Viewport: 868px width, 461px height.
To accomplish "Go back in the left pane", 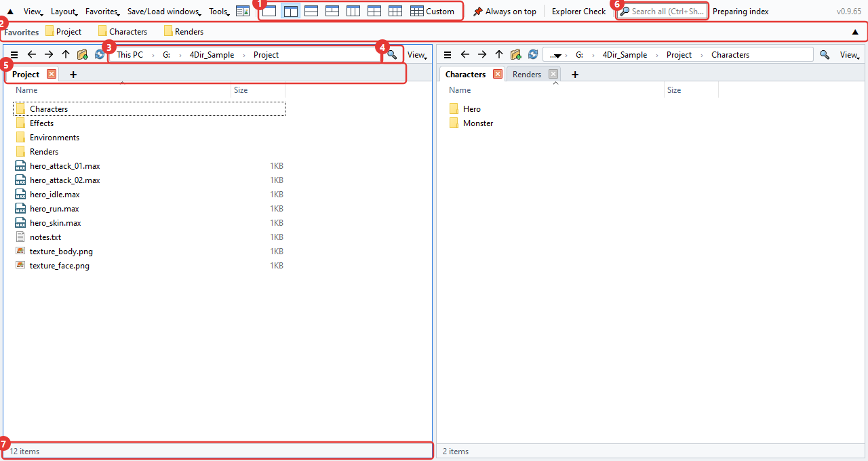I will pyautogui.click(x=32, y=55).
